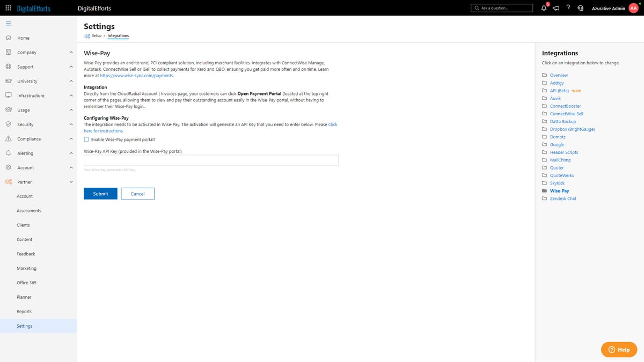Open the help question mark icon

click(x=568, y=8)
